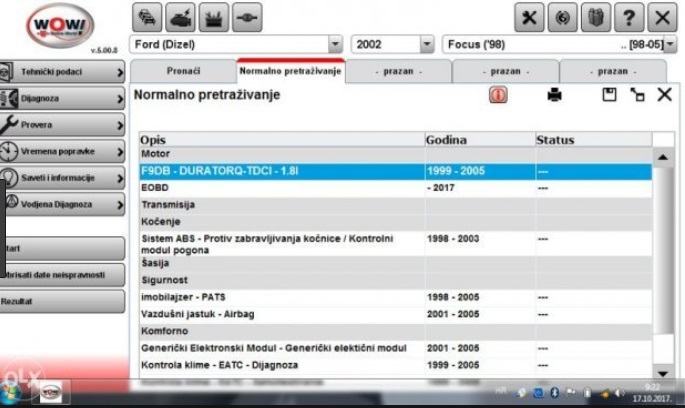Select the Vazdušni jastuk - Airbag row
Screen dimensions: 685x408
pyautogui.click(x=395, y=314)
